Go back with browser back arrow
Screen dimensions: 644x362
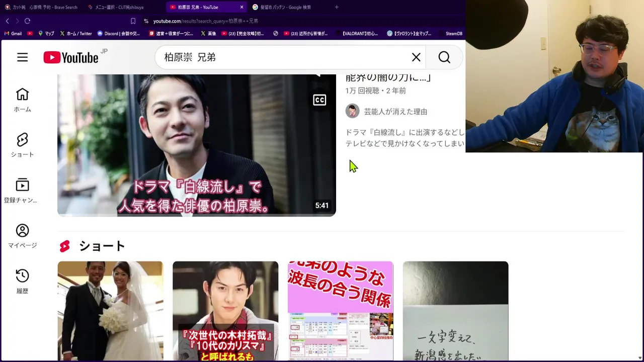pyautogui.click(x=7, y=21)
